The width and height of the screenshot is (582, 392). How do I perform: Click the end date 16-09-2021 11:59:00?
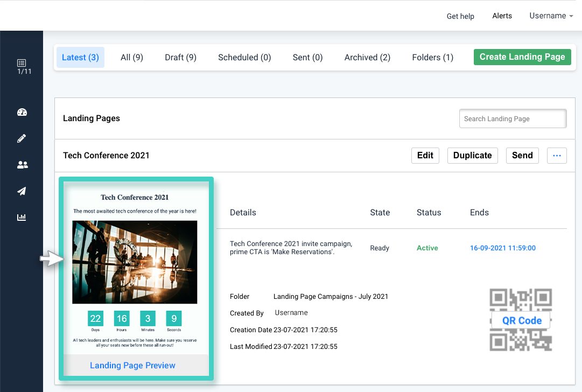502,248
